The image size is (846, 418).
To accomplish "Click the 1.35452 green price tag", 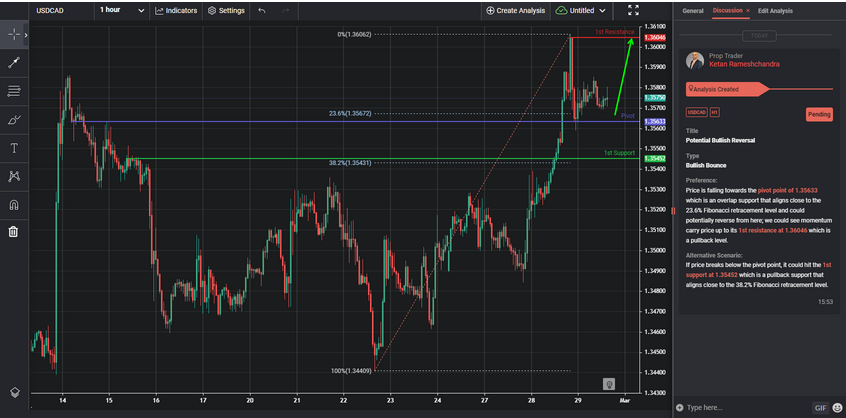I will click(x=654, y=159).
